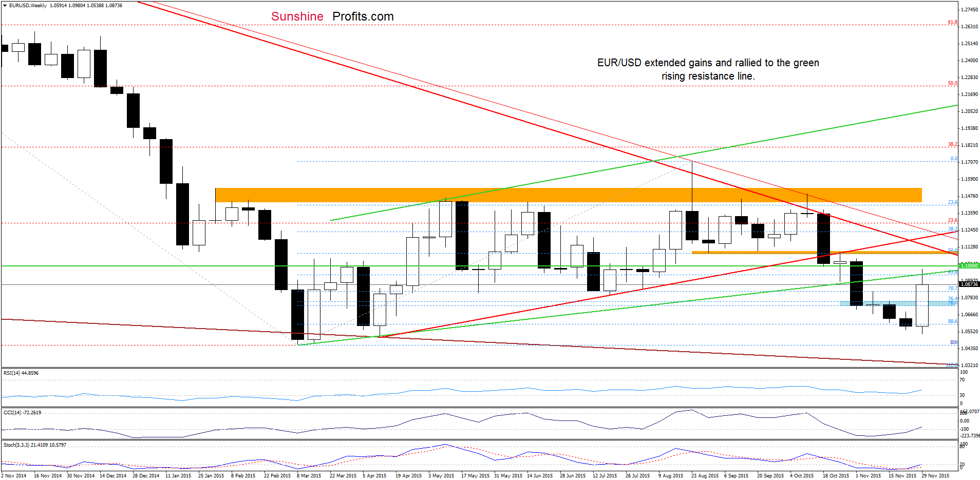Click the 1.18210 price axis label

point(969,145)
